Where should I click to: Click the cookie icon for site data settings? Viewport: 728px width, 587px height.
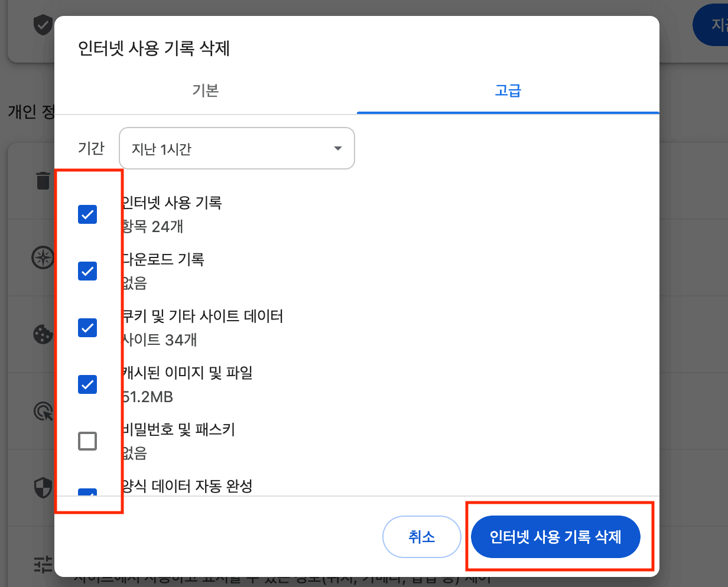(x=42, y=334)
